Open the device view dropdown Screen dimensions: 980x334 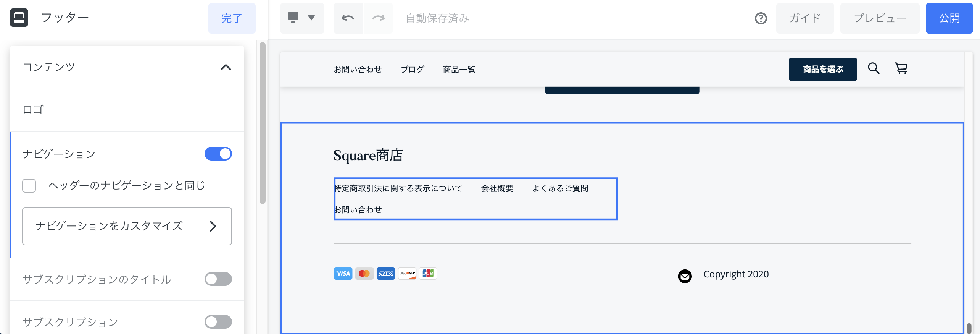pos(302,18)
